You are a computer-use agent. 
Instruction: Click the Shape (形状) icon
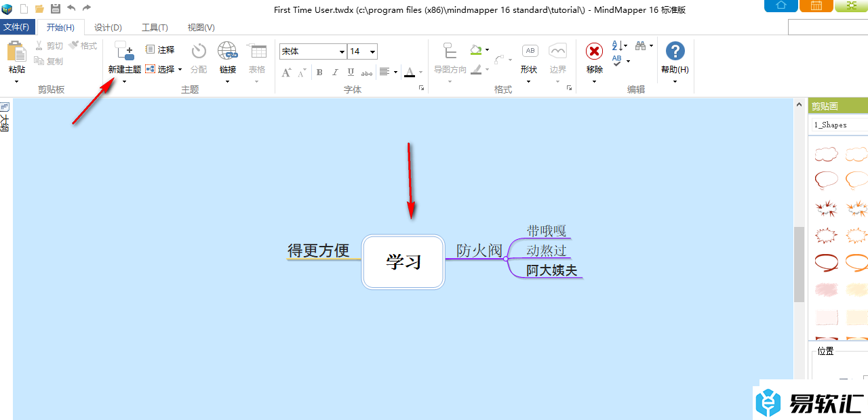point(530,51)
